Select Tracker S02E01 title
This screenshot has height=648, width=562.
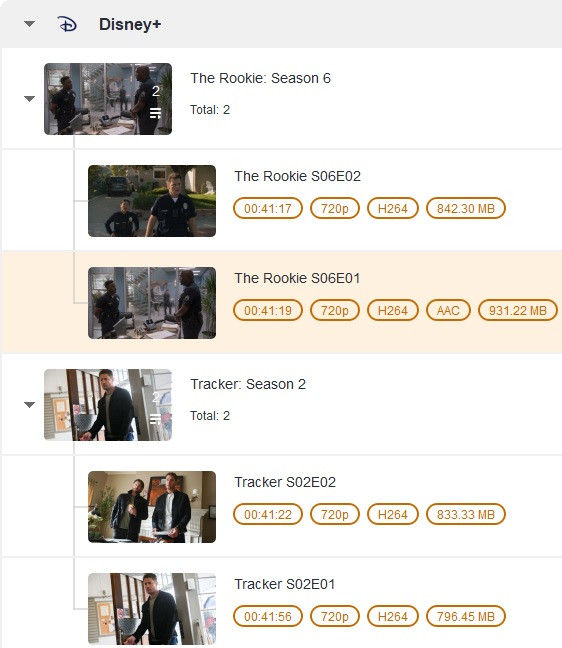tap(285, 584)
